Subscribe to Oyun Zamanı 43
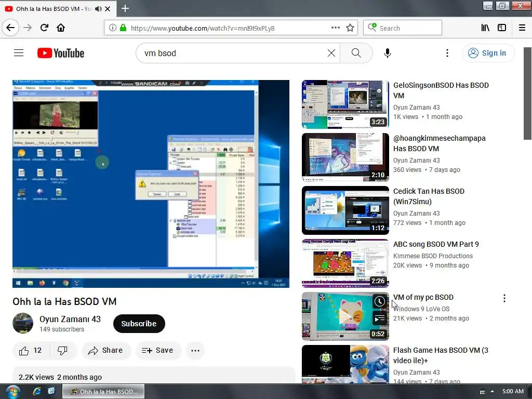Screen dimensions: 532x399 [x=139, y=324]
